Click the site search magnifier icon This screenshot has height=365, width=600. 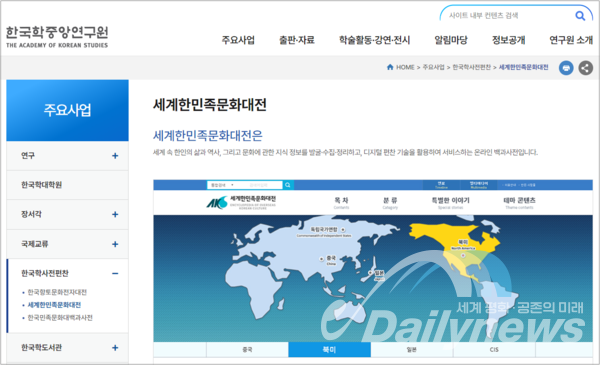point(580,16)
